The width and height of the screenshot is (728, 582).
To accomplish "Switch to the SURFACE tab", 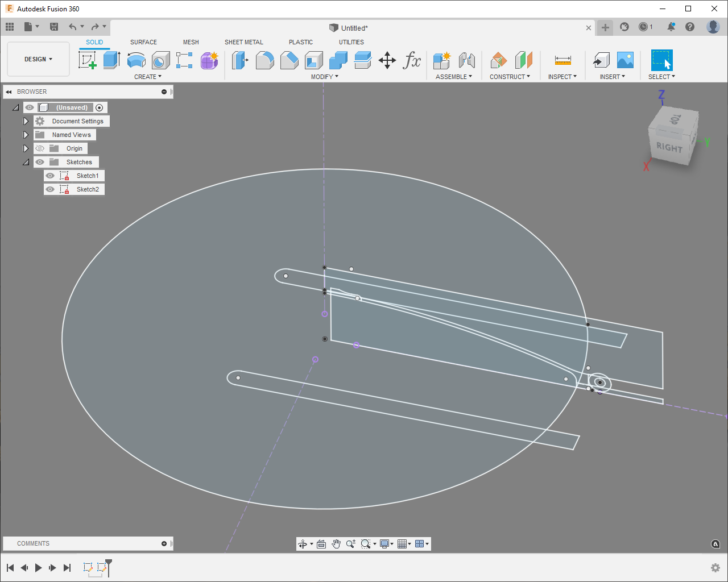I will (x=143, y=42).
